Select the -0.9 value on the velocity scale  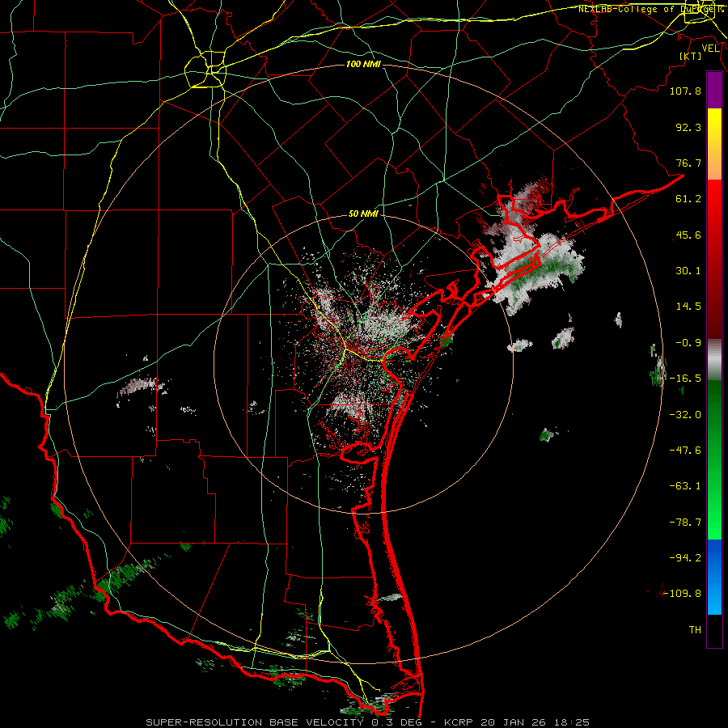(688, 343)
